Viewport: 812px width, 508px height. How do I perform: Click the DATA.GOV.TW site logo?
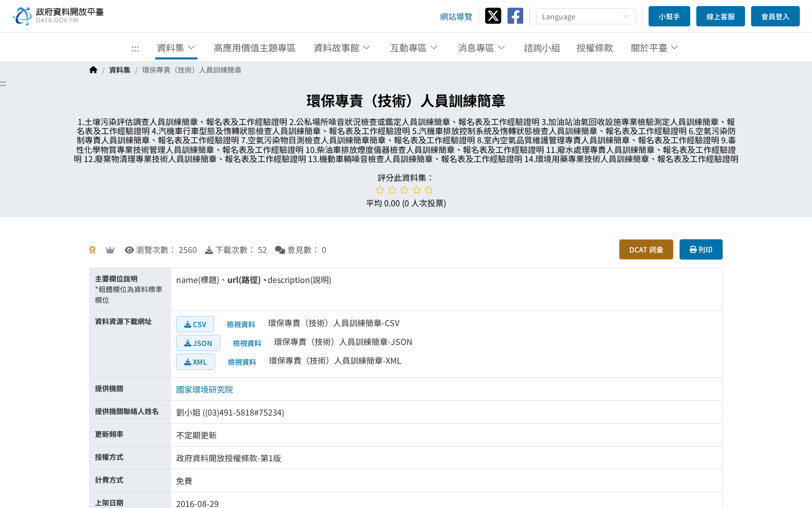(58, 16)
